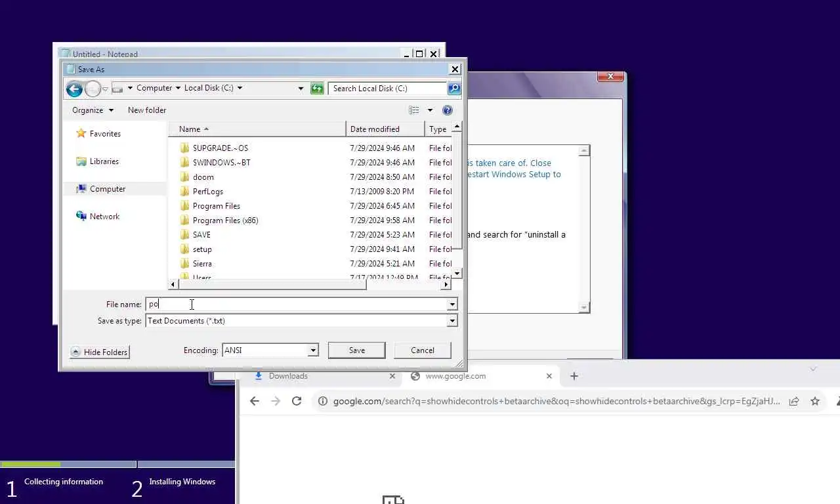
Task: Click the Forward arrow in Save As dialog
Action: (93, 89)
